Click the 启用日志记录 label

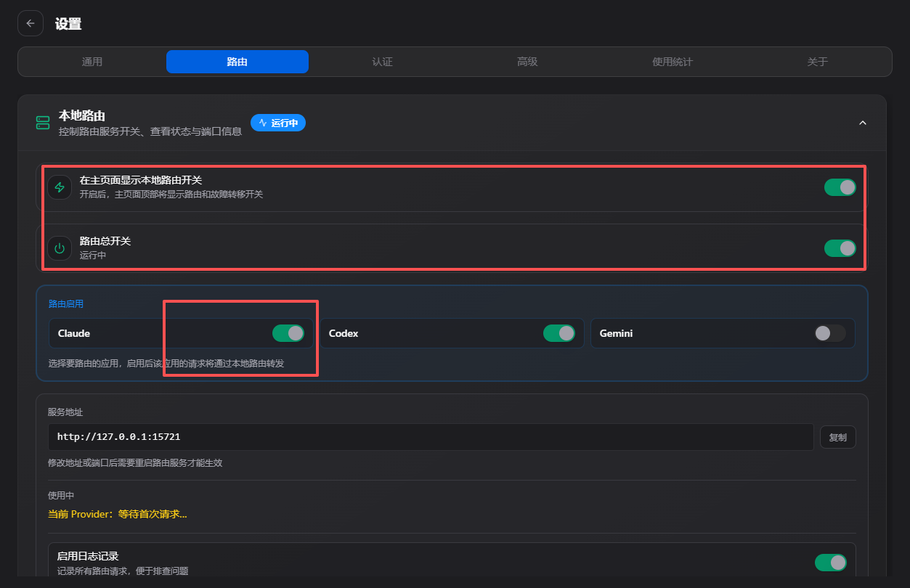point(88,556)
